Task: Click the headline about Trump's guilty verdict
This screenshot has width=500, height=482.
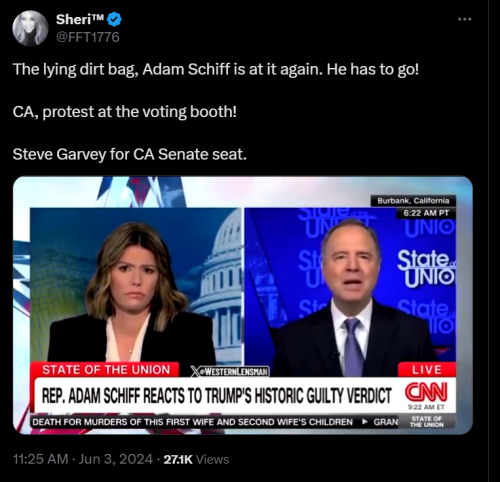Action: (216, 396)
